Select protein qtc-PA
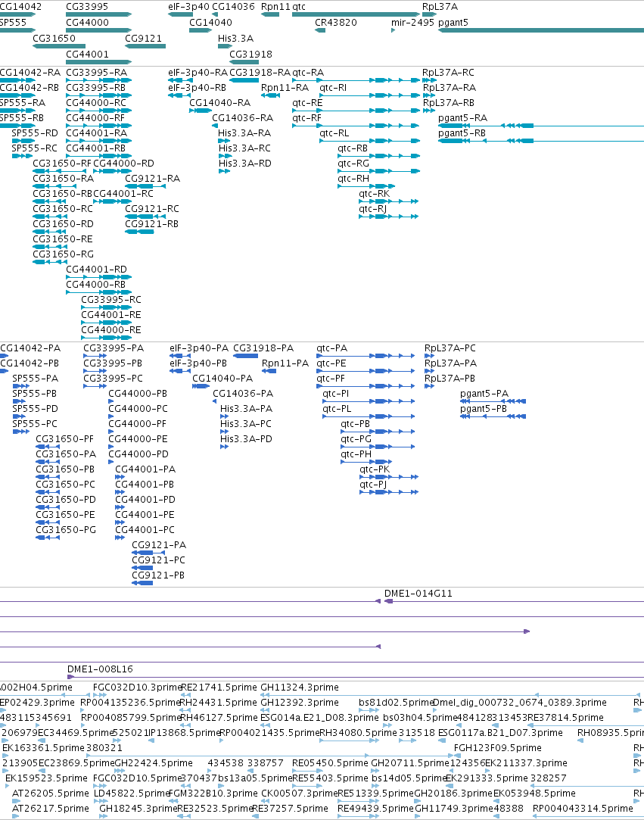Screen dimensions: 644x820 [366, 356]
